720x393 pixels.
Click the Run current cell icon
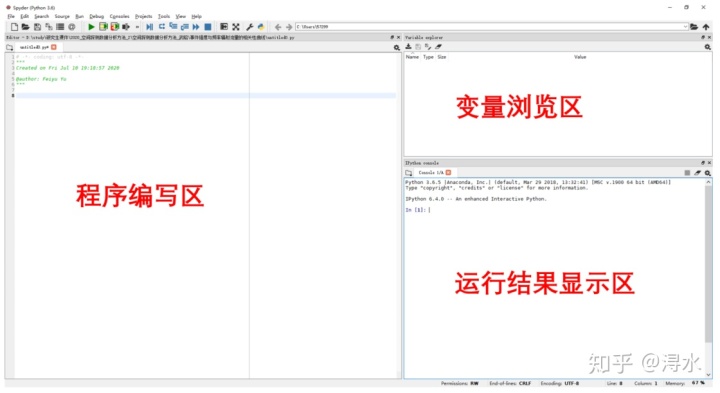(103, 27)
